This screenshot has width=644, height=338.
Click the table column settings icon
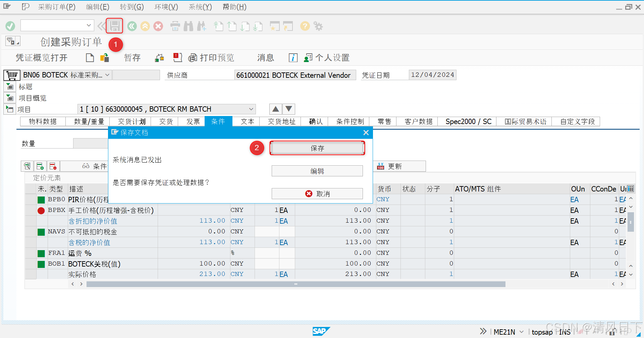pos(631,188)
